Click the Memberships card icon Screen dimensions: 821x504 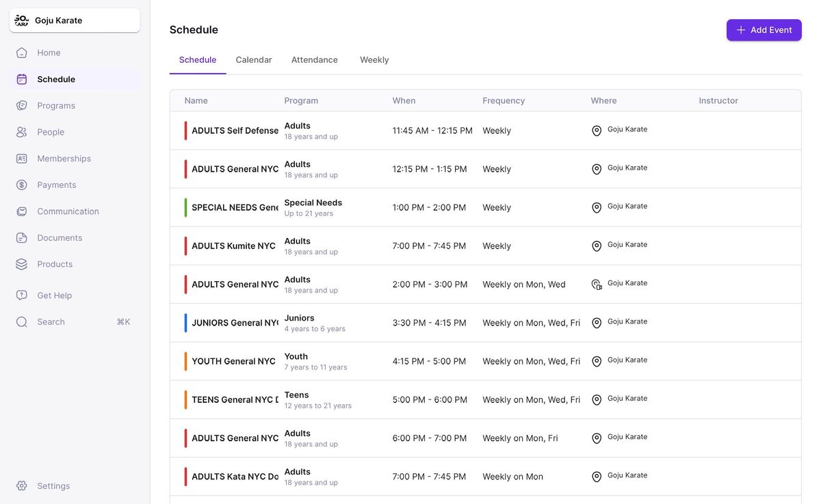(x=22, y=159)
